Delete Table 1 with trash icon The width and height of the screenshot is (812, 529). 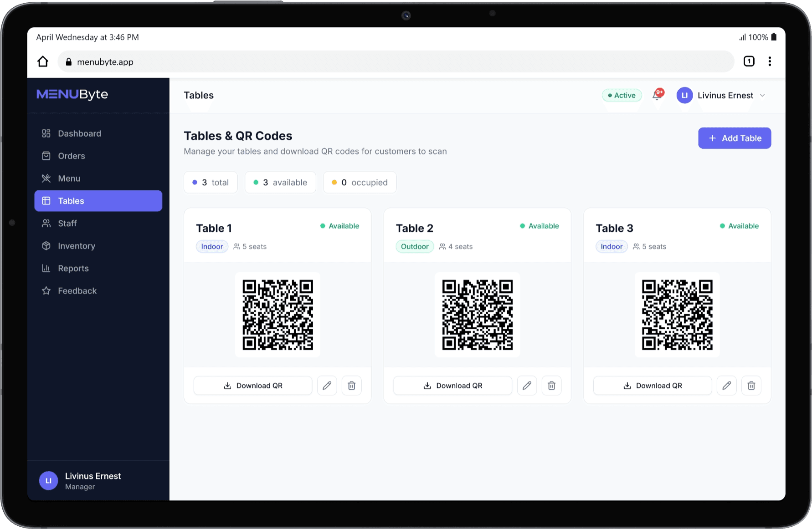click(x=351, y=386)
